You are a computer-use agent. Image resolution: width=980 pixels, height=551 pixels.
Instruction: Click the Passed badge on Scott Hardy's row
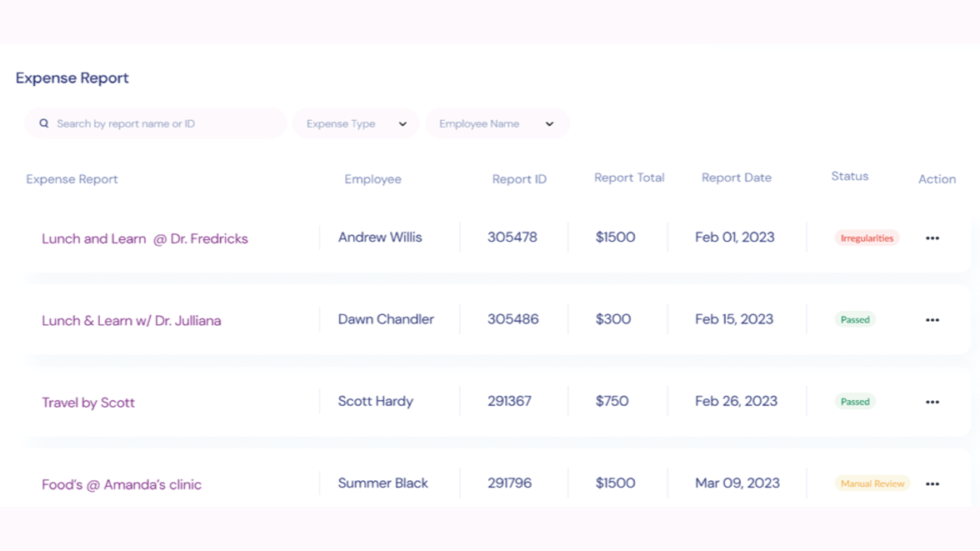tap(855, 401)
